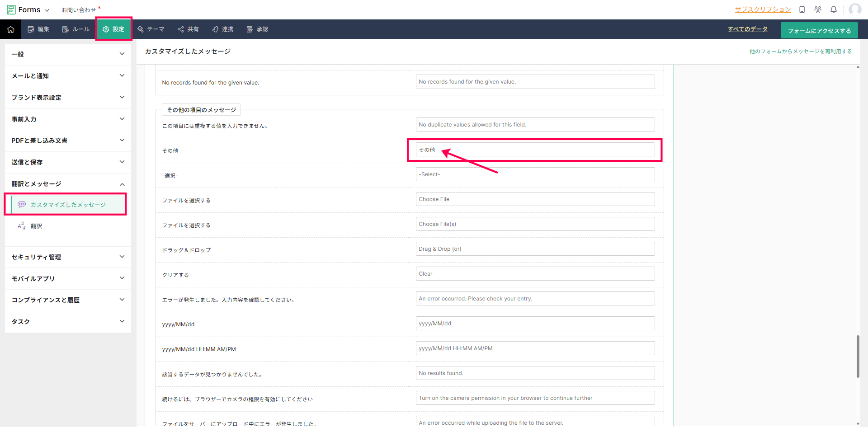Click the フォームにアクセスする button
The width and height of the screenshot is (868, 427).
pyautogui.click(x=819, y=31)
